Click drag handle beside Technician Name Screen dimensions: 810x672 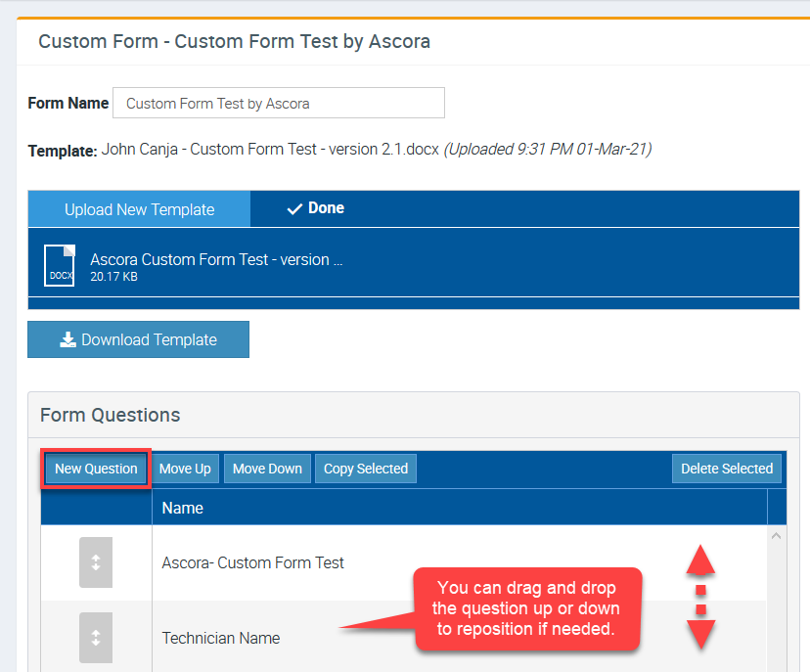point(96,638)
